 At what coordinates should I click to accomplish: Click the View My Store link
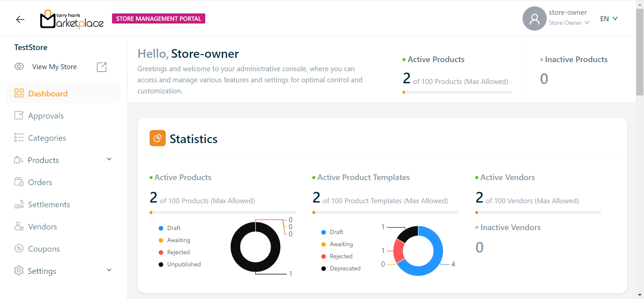pyautogui.click(x=54, y=67)
